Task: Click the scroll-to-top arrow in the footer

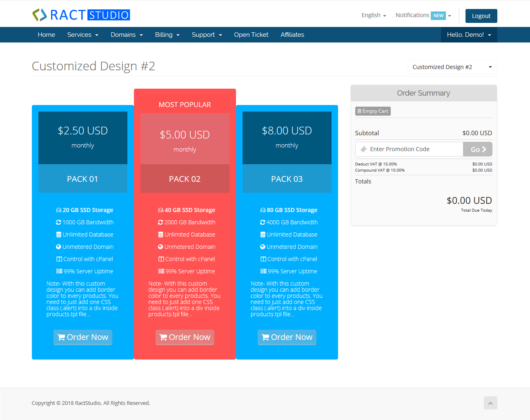Action: pos(490,403)
